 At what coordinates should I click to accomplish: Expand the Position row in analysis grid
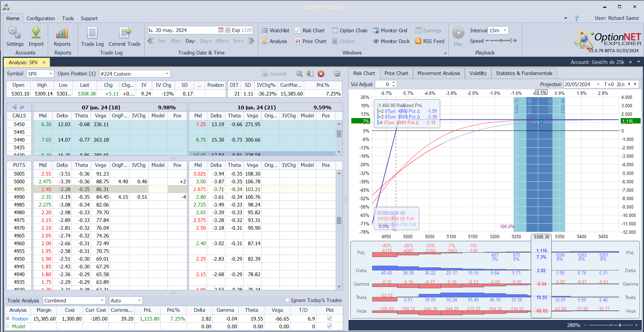click(8, 318)
